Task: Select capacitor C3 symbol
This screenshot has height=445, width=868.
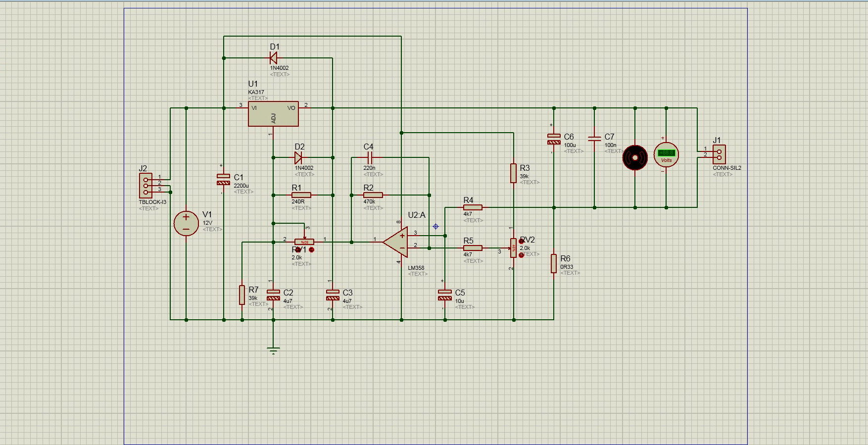Action: pos(333,295)
